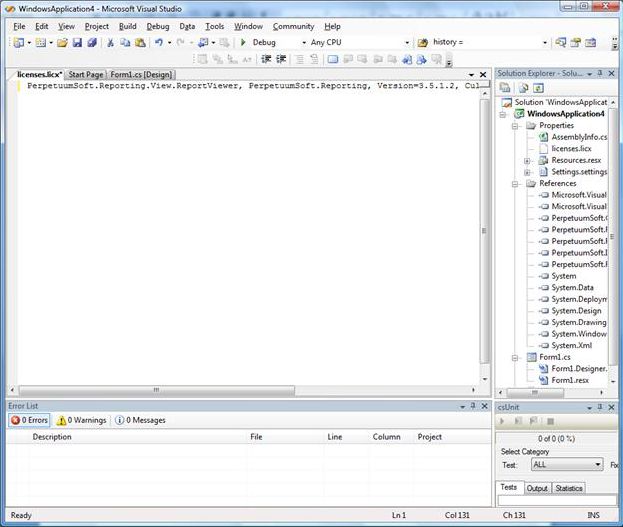The image size is (623, 527).
Task: Click the csUnit stop square icon
Action: [x=550, y=421]
